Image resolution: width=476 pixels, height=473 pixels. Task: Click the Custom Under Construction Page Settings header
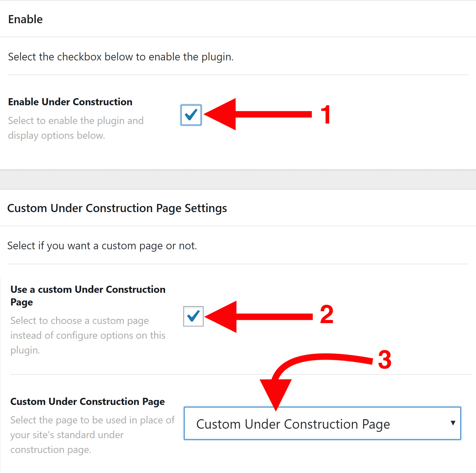click(x=117, y=208)
